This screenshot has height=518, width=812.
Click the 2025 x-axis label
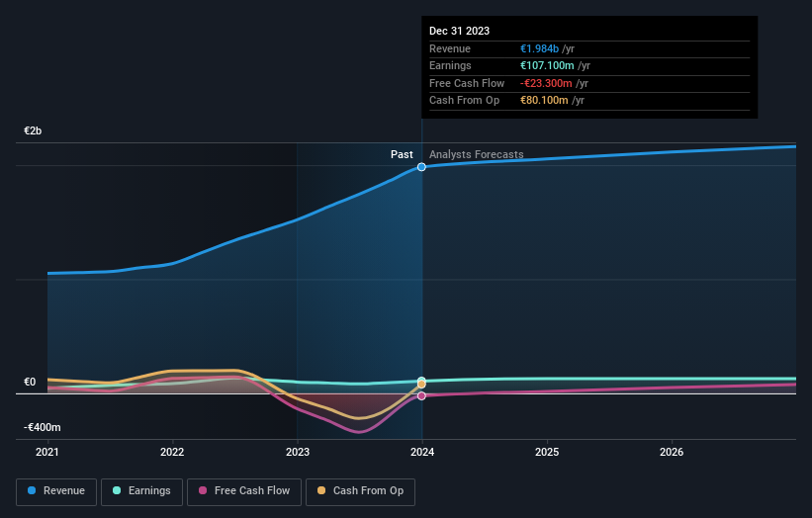coord(547,452)
